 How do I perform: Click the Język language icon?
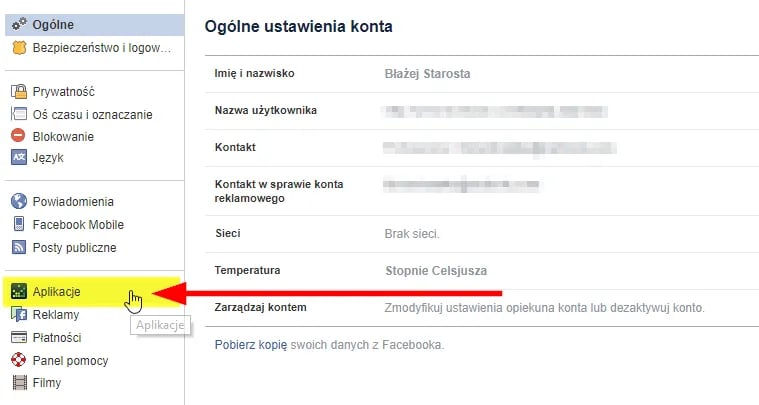19,157
